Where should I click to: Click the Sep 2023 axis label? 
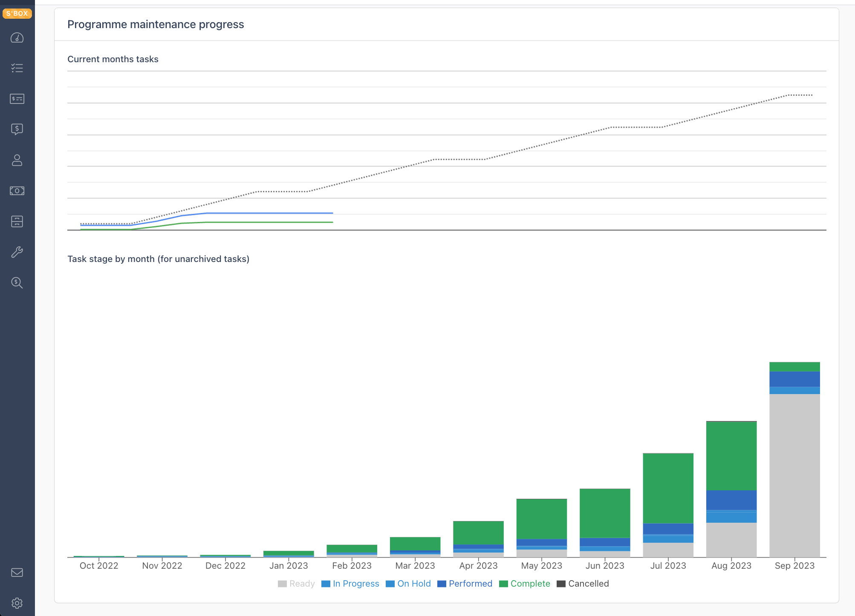pos(794,566)
